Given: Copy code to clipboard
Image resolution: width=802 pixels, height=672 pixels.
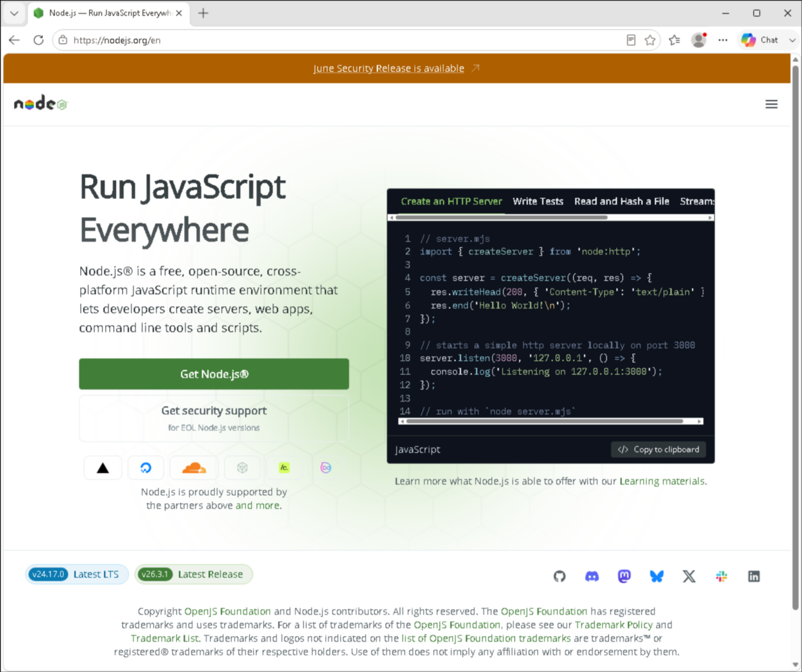Looking at the screenshot, I should 658,449.
